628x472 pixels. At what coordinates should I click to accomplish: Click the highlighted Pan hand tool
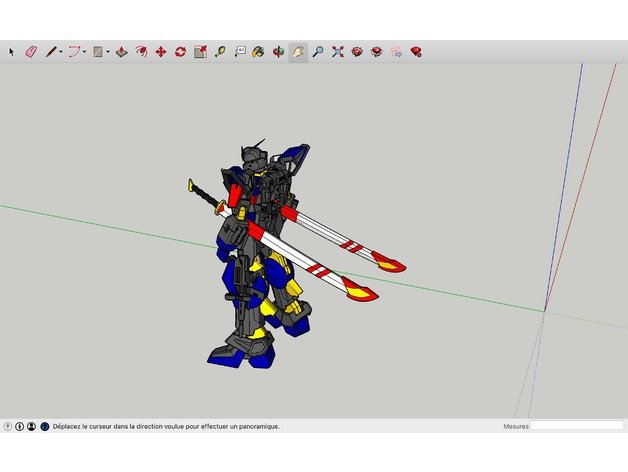298,51
